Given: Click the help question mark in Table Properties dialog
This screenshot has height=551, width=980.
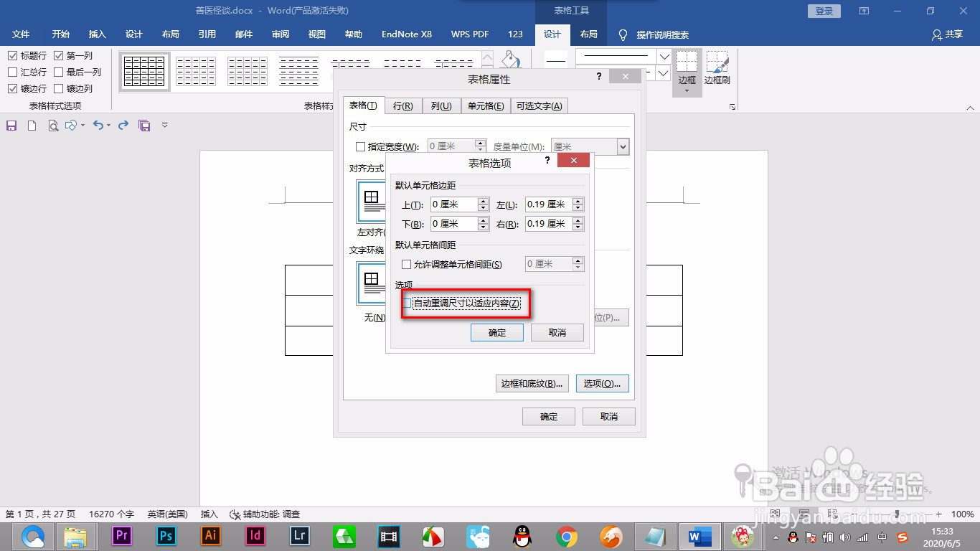Looking at the screenshot, I should [599, 76].
